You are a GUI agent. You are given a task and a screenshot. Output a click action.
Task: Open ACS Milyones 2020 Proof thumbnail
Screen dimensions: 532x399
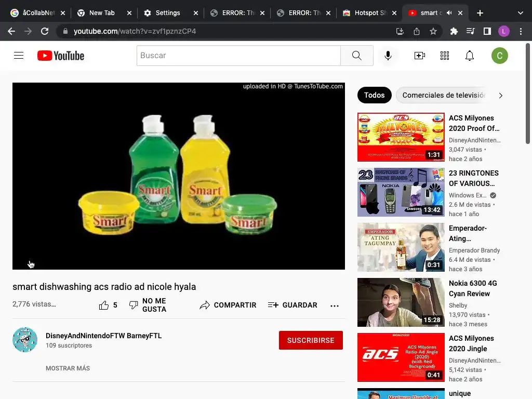point(401,137)
